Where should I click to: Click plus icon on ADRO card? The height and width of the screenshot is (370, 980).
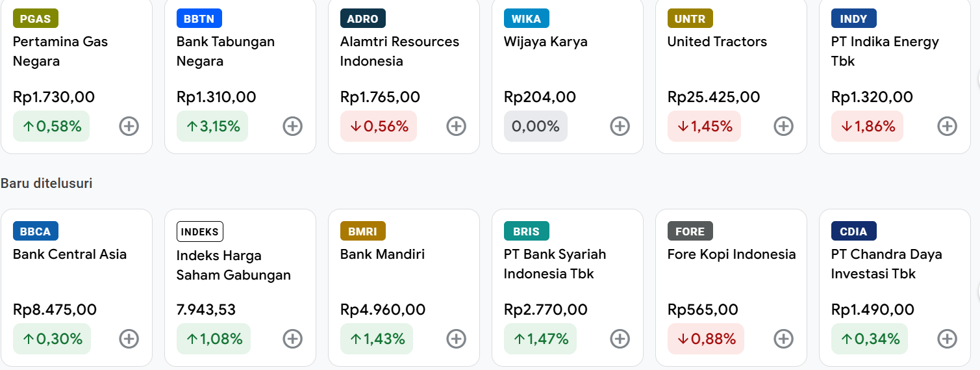pos(456,126)
